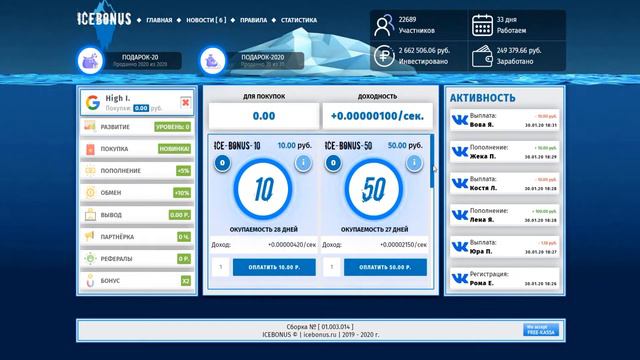Click the ICE-BONUS-10 count badge 0
The width and height of the screenshot is (640, 360).
[222, 163]
